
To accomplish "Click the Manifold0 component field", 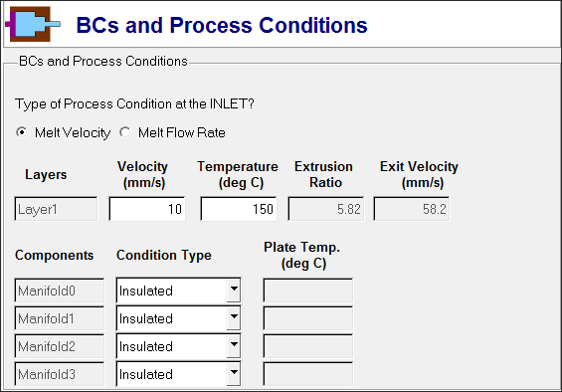I will click(x=60, y=291).
